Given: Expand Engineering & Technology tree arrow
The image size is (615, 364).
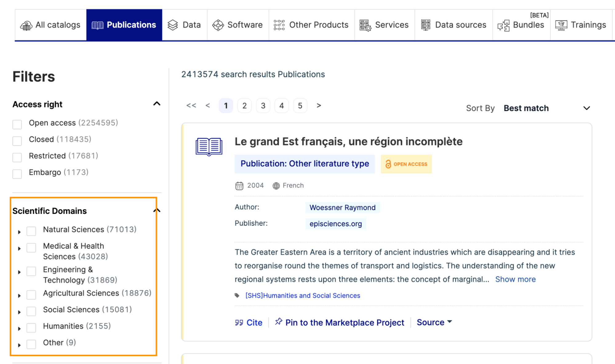Looking at the screenshot, I should 19,272.
